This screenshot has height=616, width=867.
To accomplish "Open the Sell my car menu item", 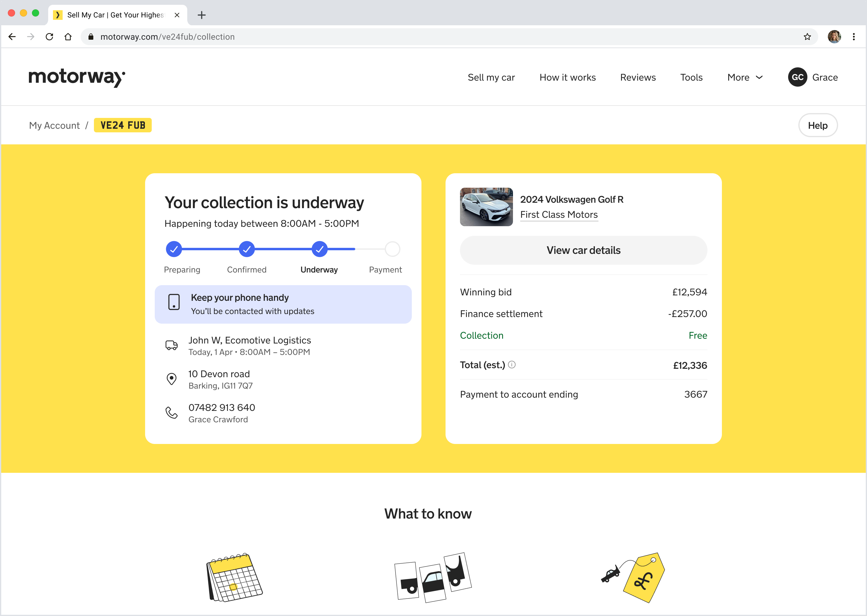I will [x=491, y=77].
